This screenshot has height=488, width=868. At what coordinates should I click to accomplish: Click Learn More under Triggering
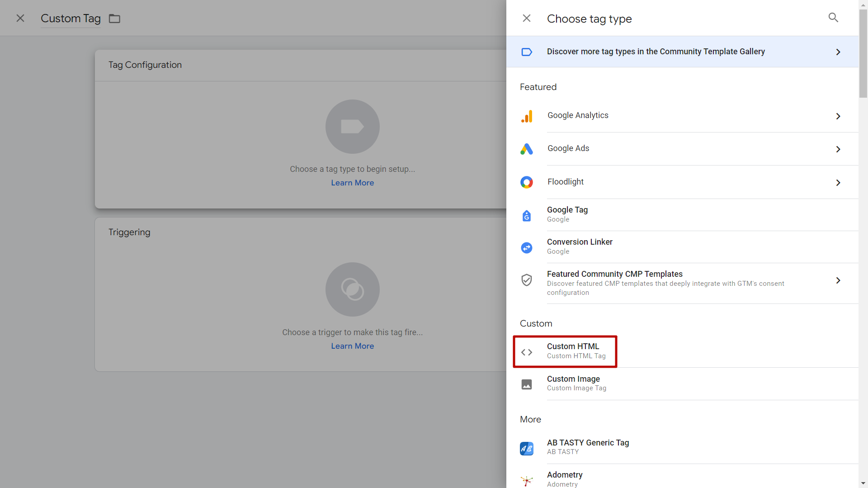tap(352, 346)
